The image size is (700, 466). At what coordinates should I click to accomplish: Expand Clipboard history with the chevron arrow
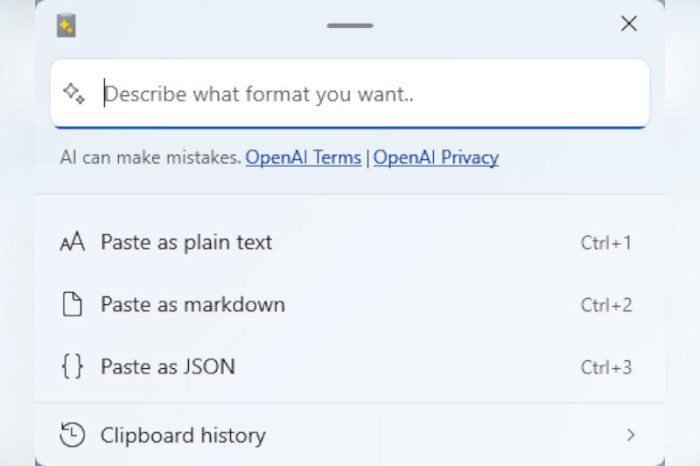(630, 435)
